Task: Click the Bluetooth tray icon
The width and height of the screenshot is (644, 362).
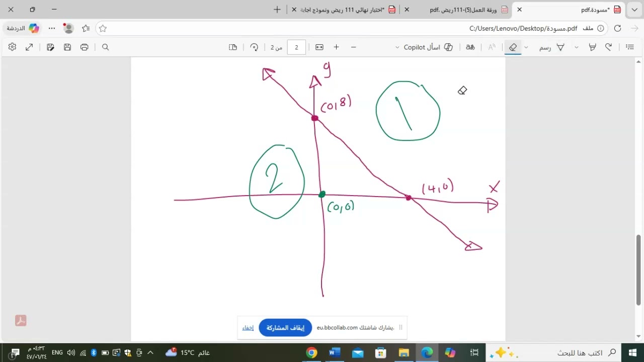Action: (x=94, y=353)
